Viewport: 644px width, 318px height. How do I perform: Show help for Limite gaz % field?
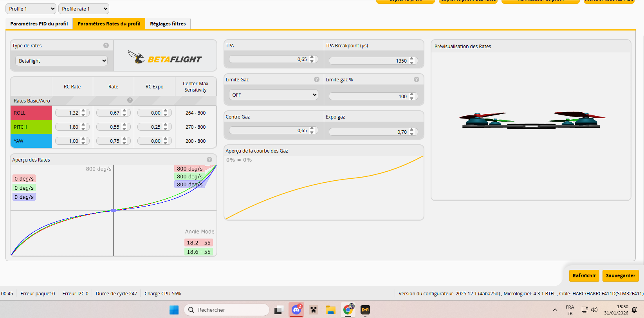(417, 79)
